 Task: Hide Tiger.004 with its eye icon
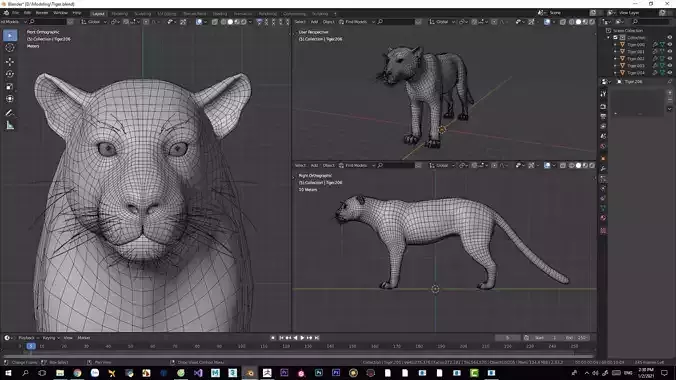click(x=670, y=73)
